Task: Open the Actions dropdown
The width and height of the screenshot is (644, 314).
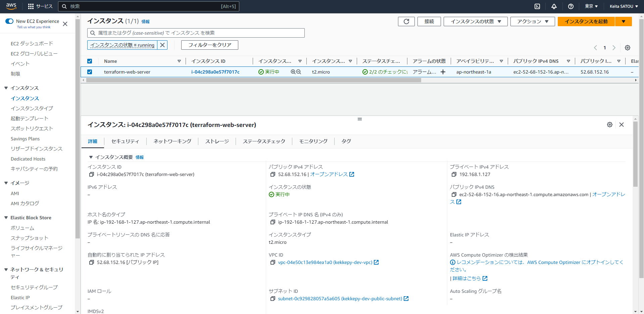Action: click(533, 21)
